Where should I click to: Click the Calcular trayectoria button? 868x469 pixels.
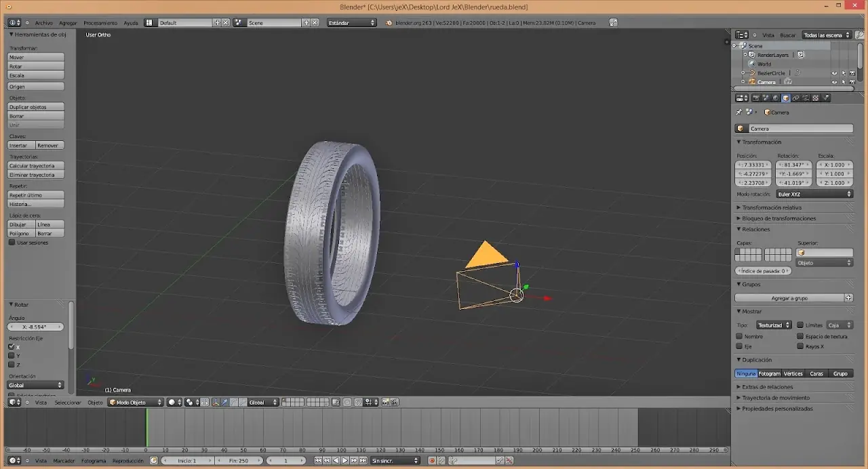tap(36, 165)
